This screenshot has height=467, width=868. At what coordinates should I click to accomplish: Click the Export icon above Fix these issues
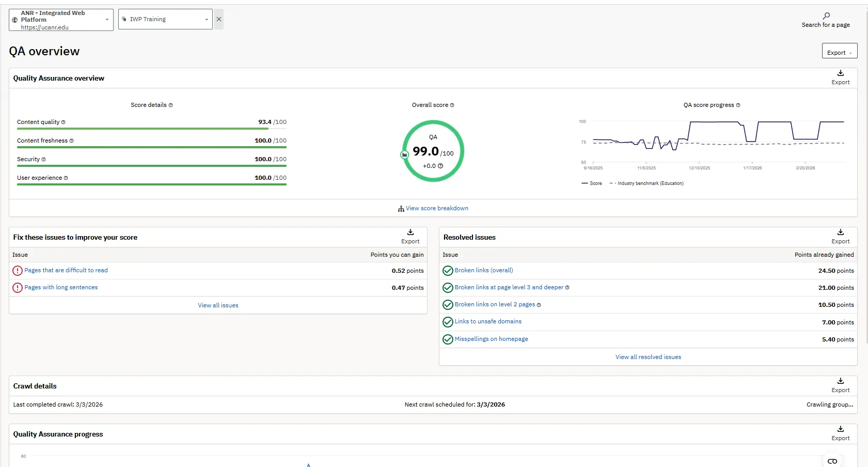point(410,232)
